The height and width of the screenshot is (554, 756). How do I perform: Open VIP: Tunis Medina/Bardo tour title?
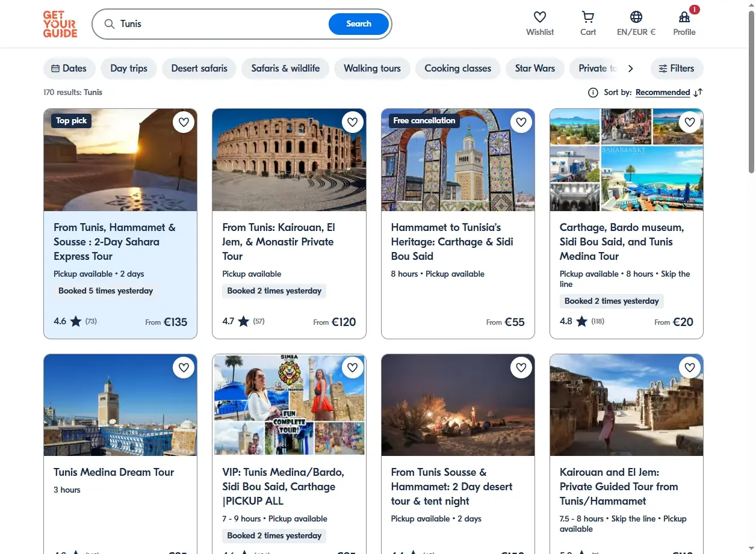[283, 487]
